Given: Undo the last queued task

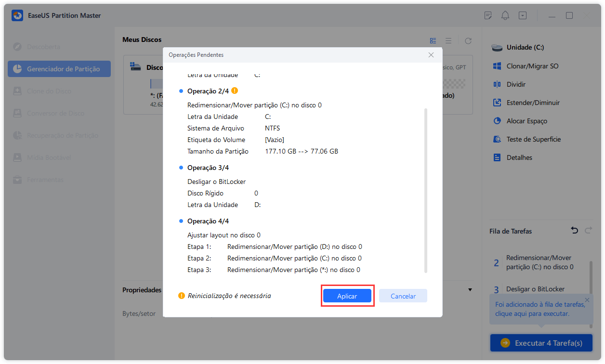Looking at the screenshot, I should (x=575, y=231).
